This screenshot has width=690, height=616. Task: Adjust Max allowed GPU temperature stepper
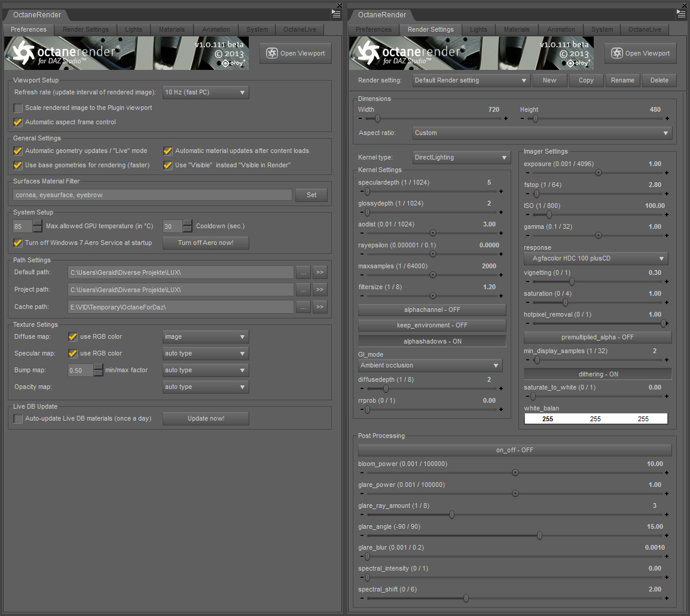coord(38,226)
